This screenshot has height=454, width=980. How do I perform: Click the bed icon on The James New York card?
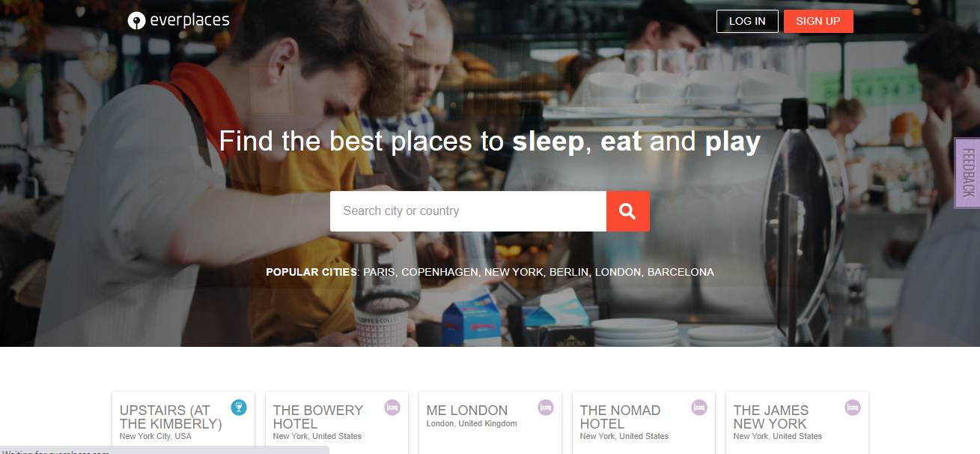853,408
